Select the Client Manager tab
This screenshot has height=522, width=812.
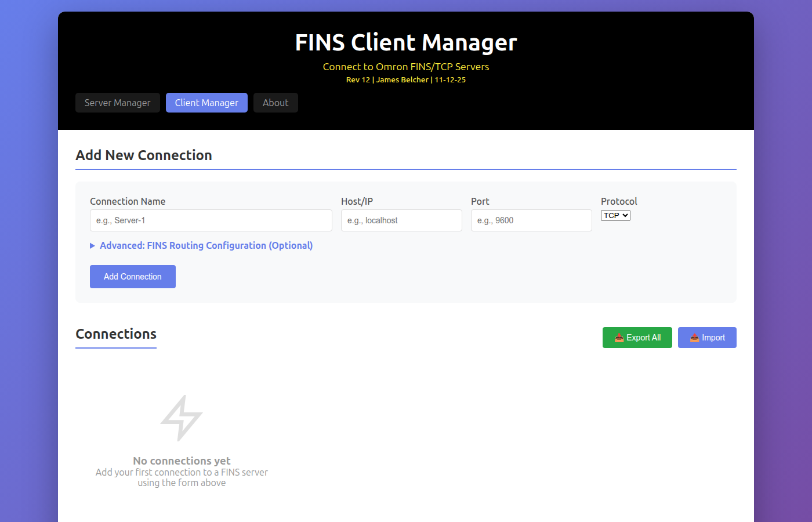(206, 103)
